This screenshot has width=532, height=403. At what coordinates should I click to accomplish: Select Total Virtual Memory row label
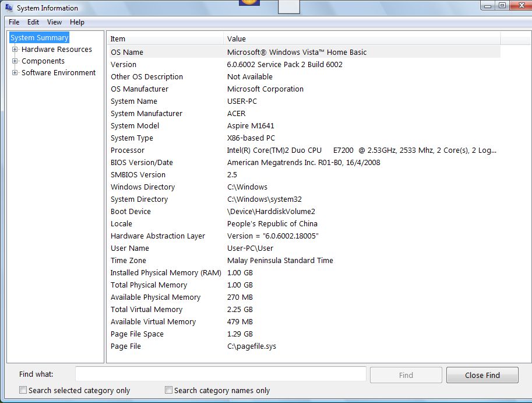pos(147,309)
